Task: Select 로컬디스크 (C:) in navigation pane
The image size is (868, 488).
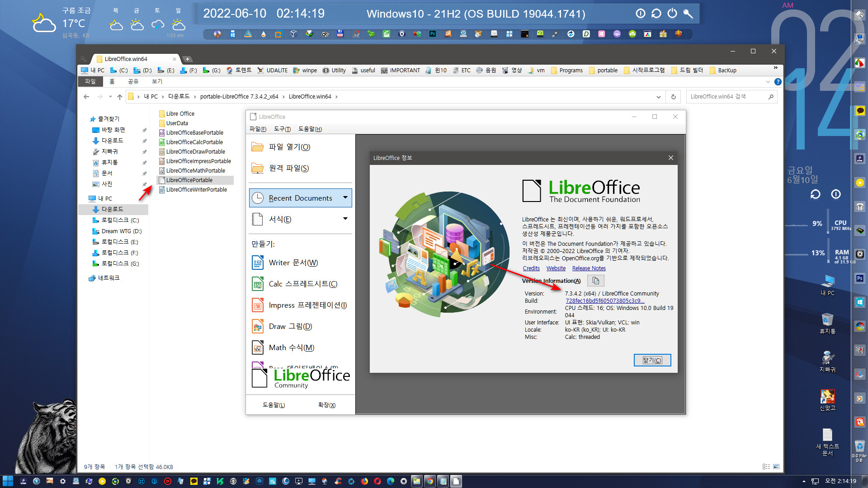Action: pos(116,220)
